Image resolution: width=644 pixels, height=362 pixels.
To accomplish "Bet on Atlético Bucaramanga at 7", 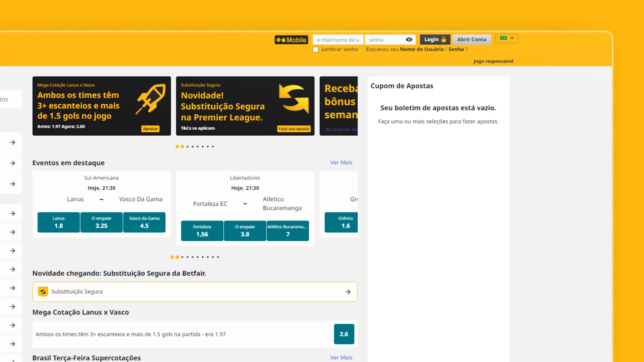I will 288,231.
